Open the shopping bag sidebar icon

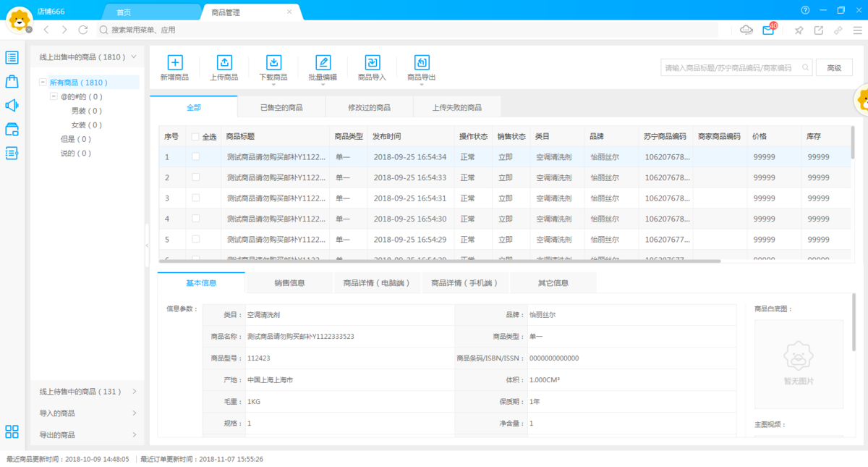[12, 82]
